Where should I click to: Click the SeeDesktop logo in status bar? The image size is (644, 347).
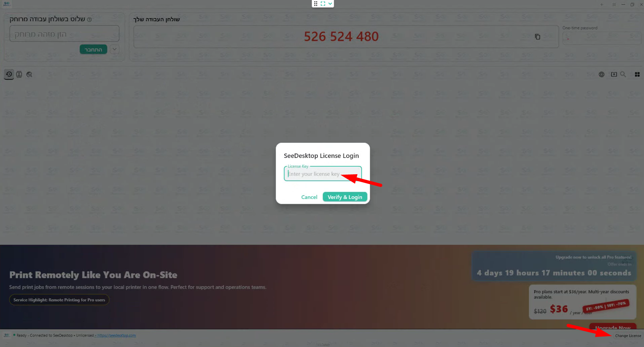pyautogui.click(x=7, y=335)
